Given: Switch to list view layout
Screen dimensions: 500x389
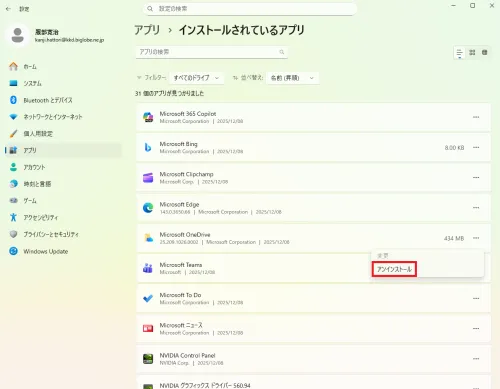Looking at the screenshot, I should tap(459, 53).
